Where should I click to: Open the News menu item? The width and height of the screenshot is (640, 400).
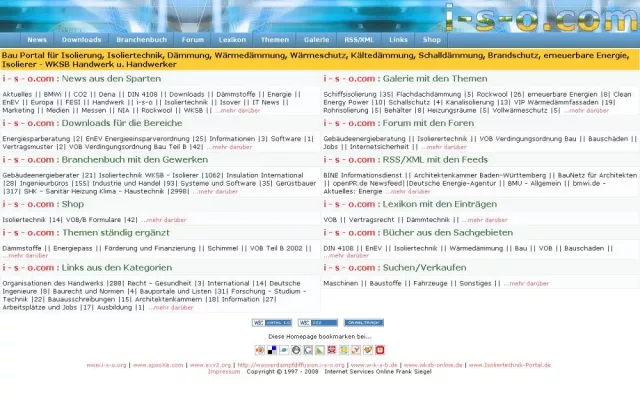37,40
